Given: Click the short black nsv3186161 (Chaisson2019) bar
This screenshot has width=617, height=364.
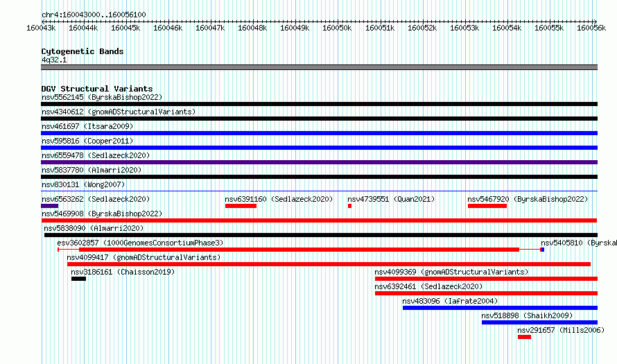Looking at the screenshot, I should click(x=79, y=279).
